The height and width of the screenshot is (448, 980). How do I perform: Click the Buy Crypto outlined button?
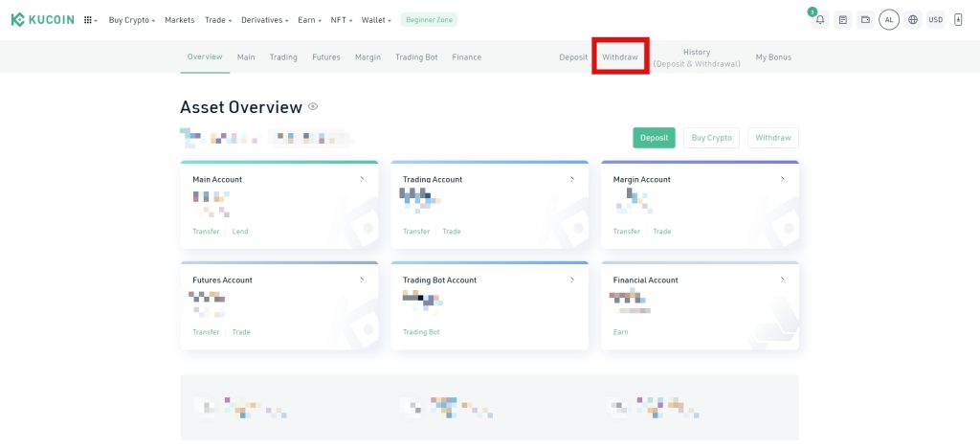[x=711, y=138]
